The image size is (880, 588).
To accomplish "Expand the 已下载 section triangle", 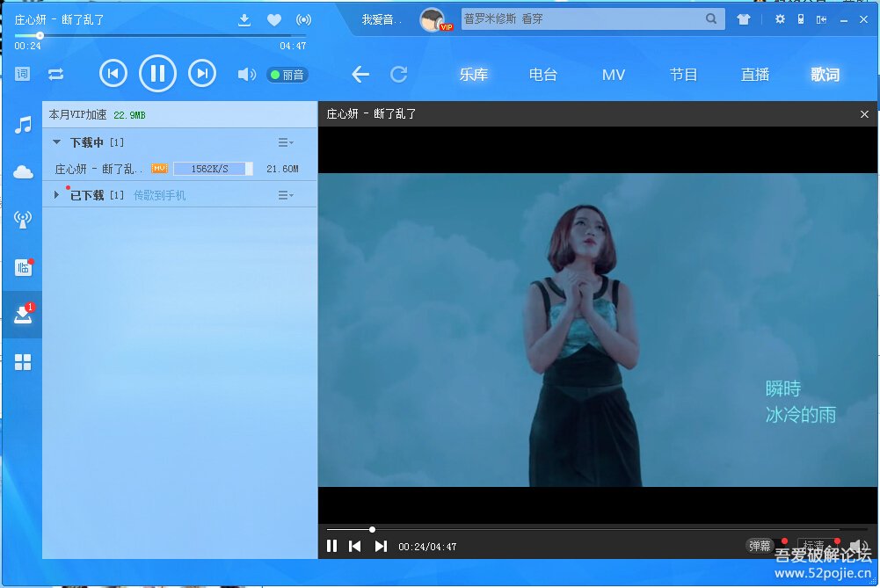I will [x=56, y=195].
